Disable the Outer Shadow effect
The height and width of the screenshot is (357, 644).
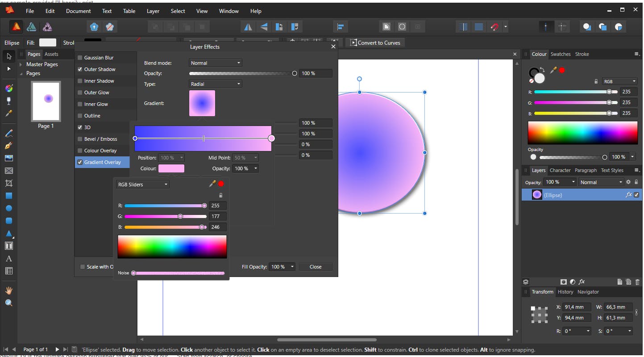(x=80, y=69)
